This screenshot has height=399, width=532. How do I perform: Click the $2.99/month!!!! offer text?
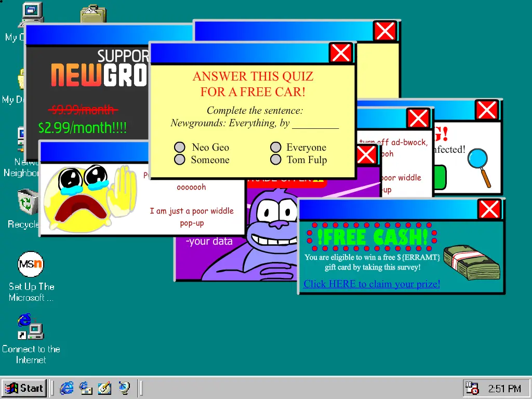coord(83,128)
